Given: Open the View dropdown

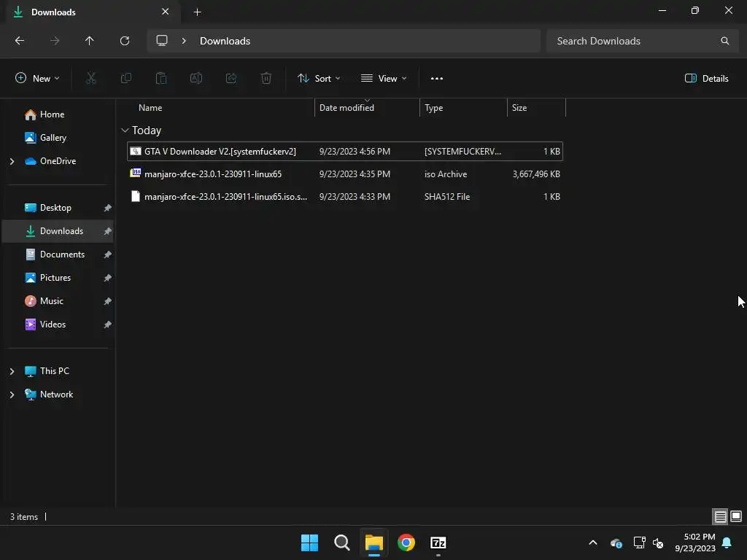Looking at the screenshot, I should pos(384,79).
